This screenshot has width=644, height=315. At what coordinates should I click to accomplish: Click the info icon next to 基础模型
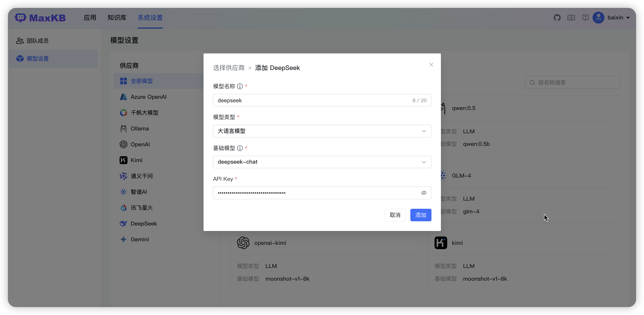pos(240,148)
